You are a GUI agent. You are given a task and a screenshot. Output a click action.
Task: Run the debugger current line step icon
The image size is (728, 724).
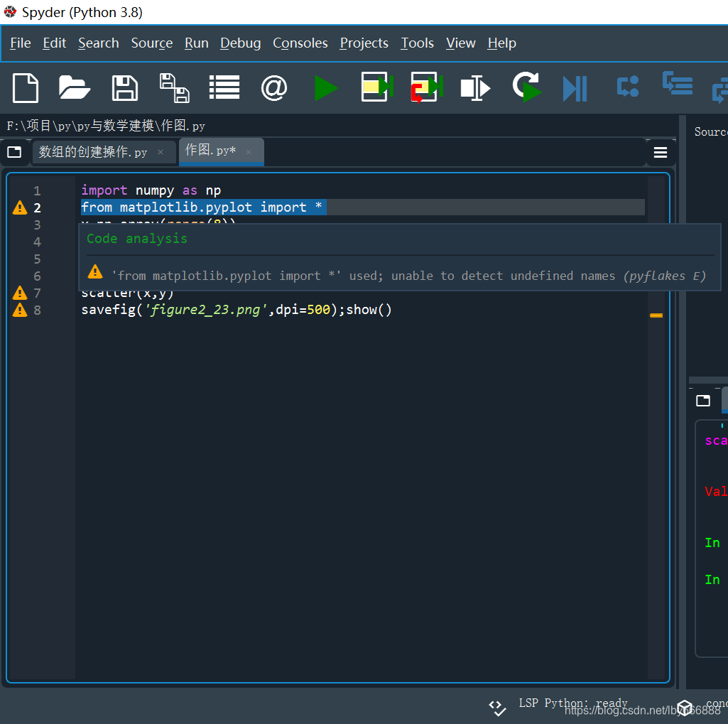coord(628,87)
